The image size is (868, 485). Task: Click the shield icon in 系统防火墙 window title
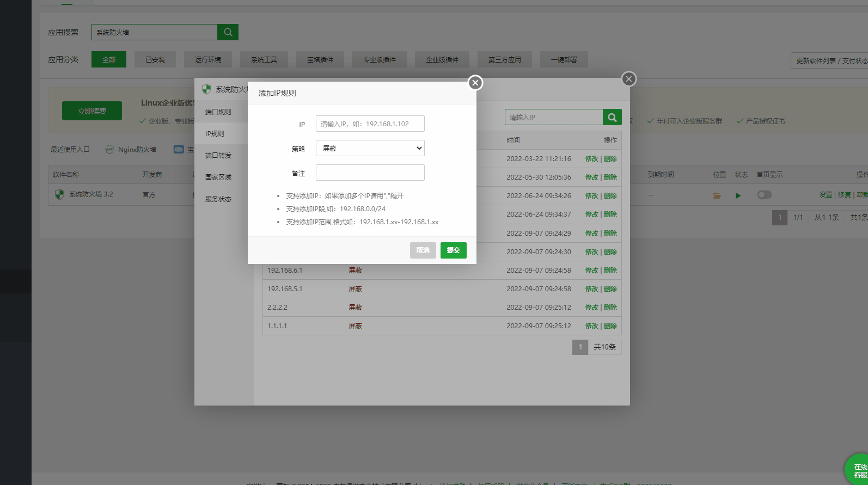pyautogui.click(x=206, y=89)
